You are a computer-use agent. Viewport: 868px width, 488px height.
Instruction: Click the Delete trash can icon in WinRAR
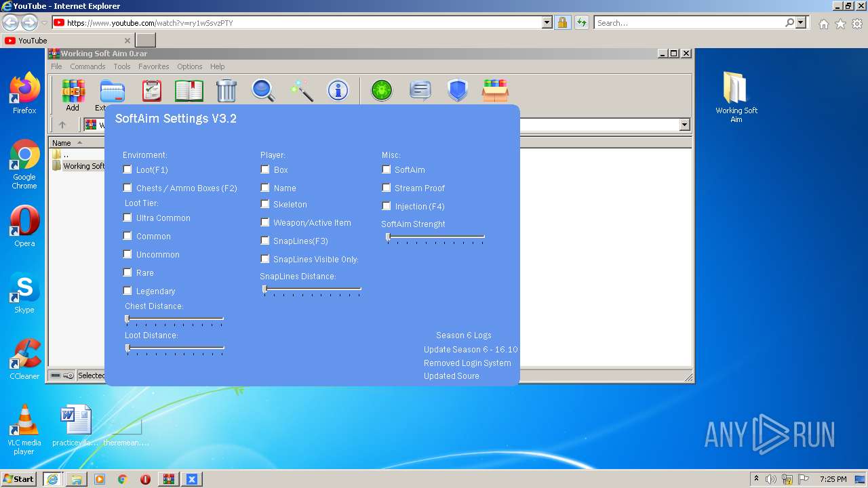[x=226, y=90]
